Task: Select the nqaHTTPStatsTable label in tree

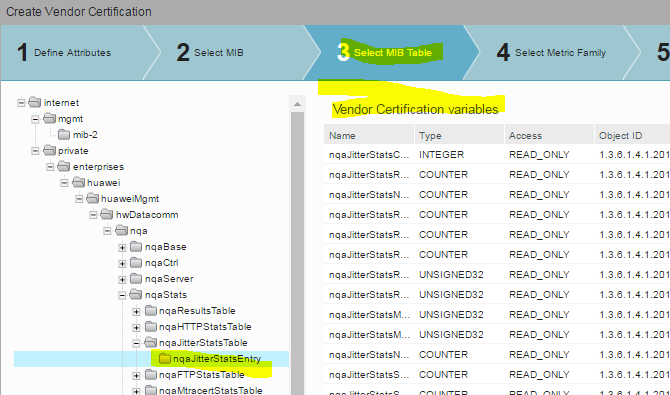Action: pos(205,327)
